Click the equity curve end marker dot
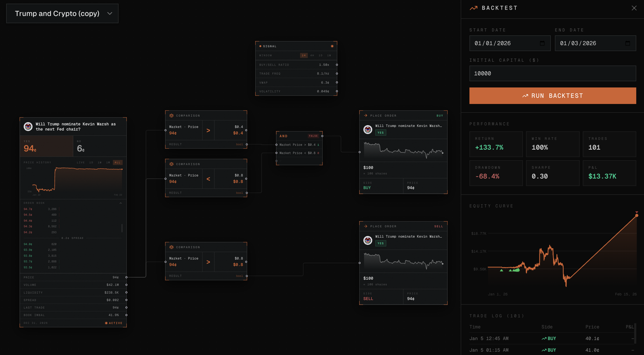 [x=637, y=215]
